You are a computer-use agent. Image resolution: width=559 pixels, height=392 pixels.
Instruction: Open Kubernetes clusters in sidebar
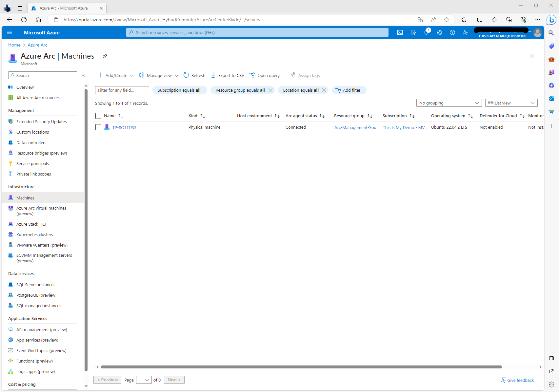point(34,234)
